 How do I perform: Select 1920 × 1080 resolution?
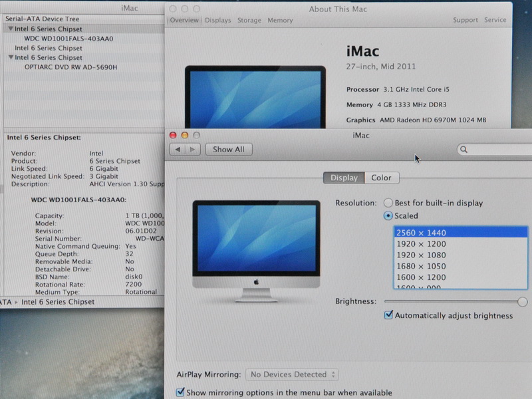pyautogui.click(x=460, y=255)
